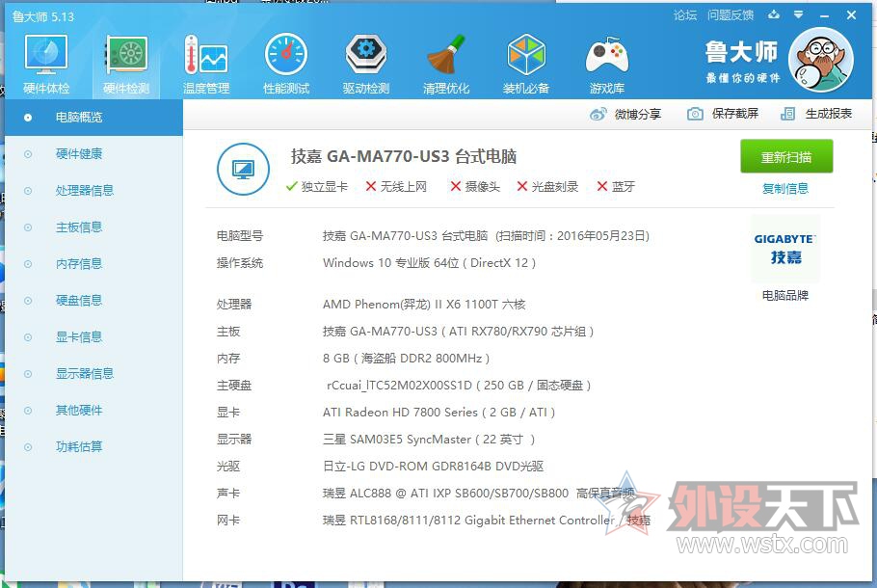Click the 主硬盘 row label
Viewport: 877px width, 588px height.
tap(234, 386)
